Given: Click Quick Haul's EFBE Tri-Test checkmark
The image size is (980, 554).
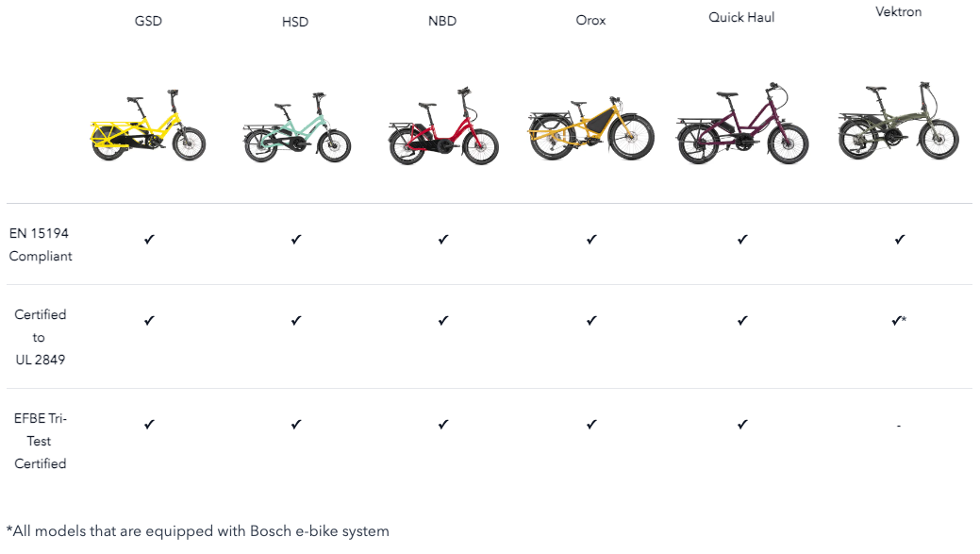Looking at the screenshot, I should 742,425.
